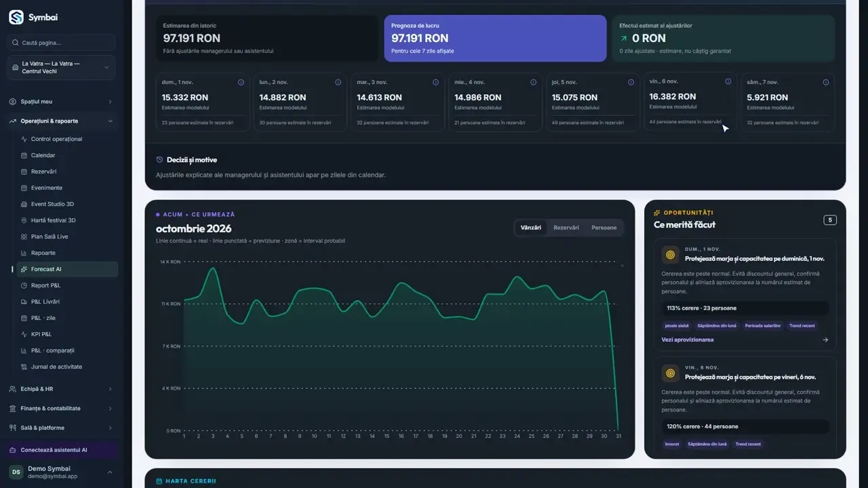Screen dimensions: 868x488
Task: Click the Jurnal de activitate icon
Action: [24, 367]
